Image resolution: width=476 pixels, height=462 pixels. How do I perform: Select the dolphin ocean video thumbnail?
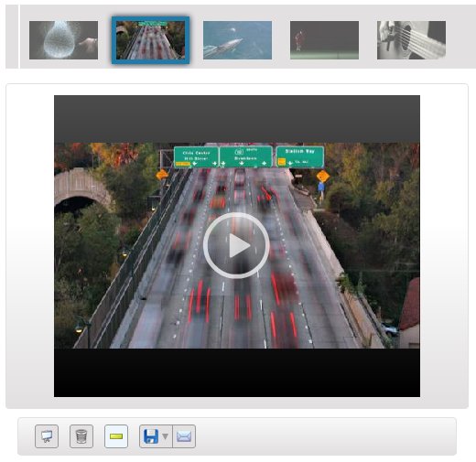(x=237, y=40)
